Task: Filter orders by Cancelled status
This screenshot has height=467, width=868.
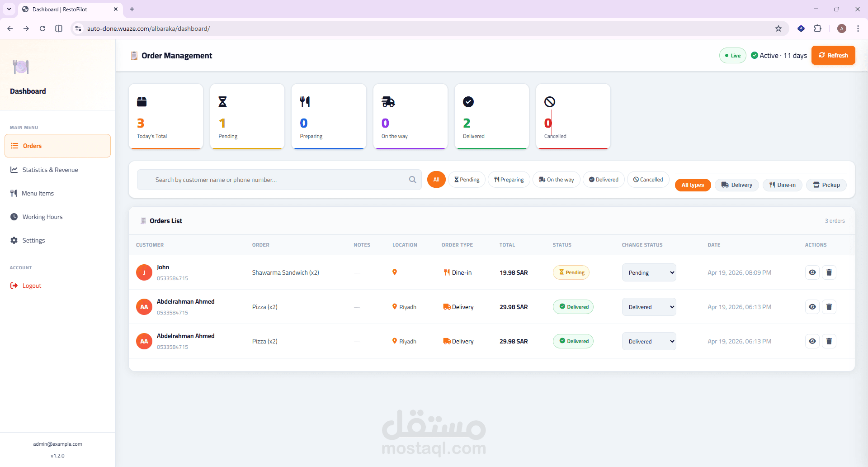Action: tap(648, 180)
